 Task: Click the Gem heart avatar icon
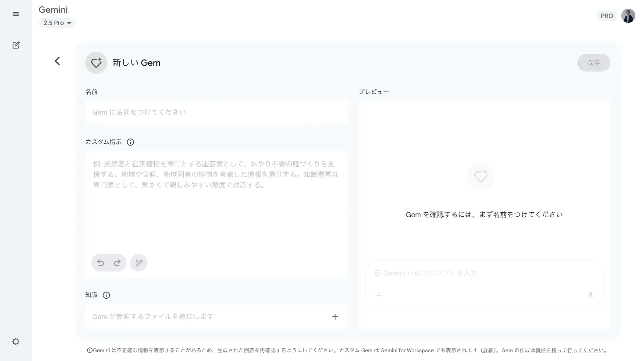(x=96, y=63)
